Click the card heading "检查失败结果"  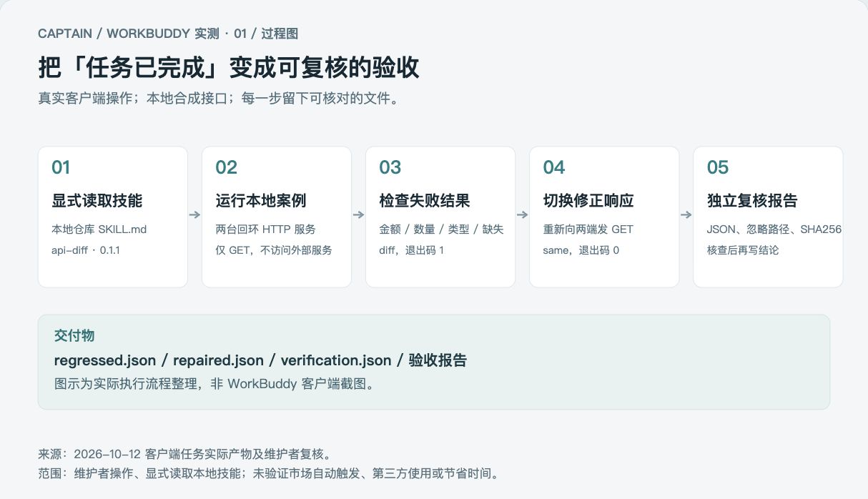[424, 201]
